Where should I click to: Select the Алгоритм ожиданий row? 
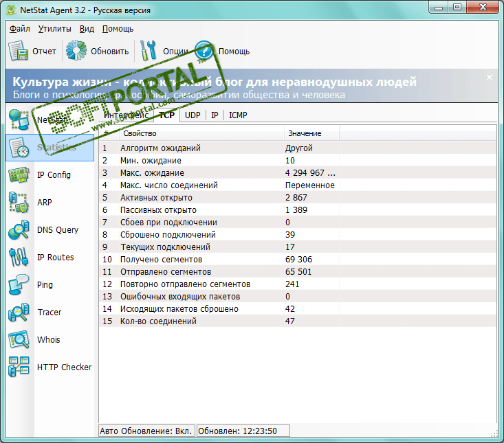298,148
